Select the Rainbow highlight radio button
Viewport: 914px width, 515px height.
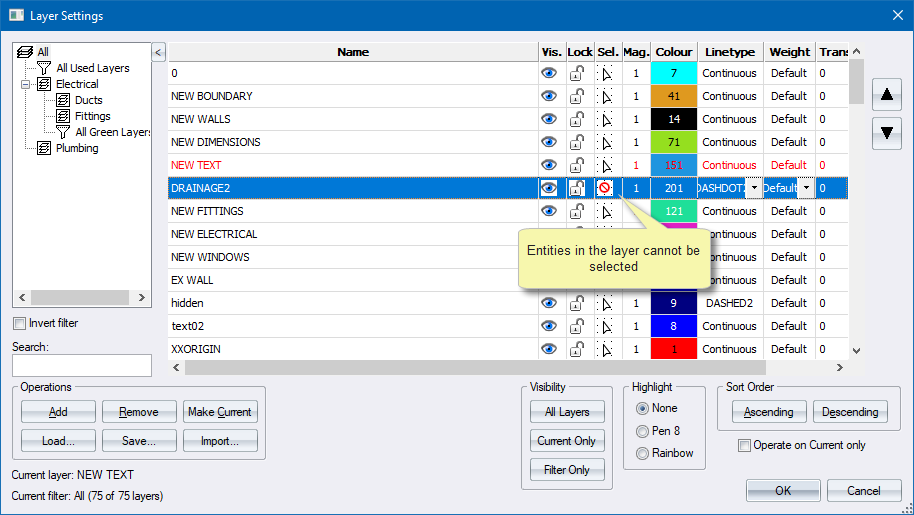pyautogui.click(x=642, y=453)
